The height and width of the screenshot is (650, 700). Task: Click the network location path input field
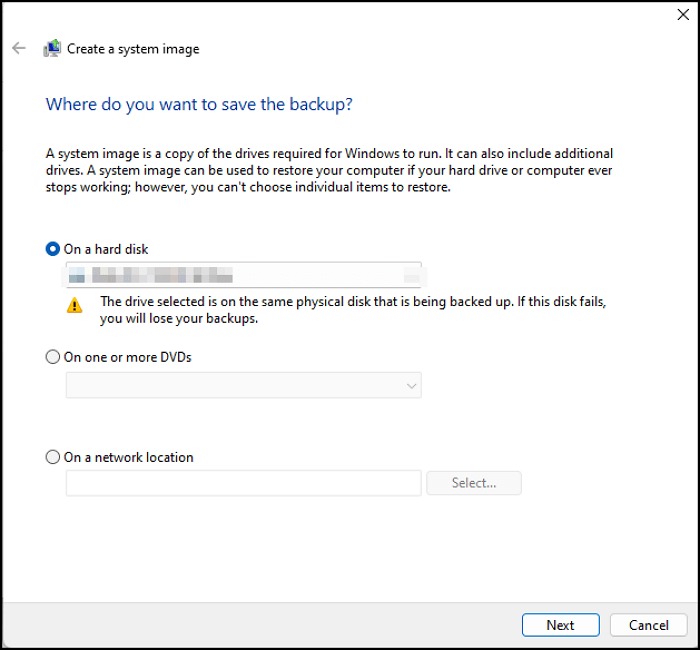(x=243, y=483)
